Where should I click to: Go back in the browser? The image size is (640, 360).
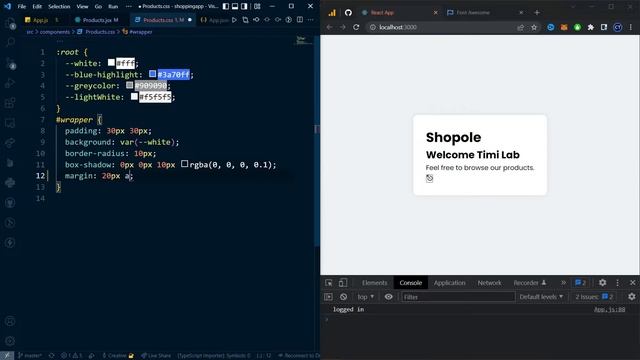click(329, 27)
